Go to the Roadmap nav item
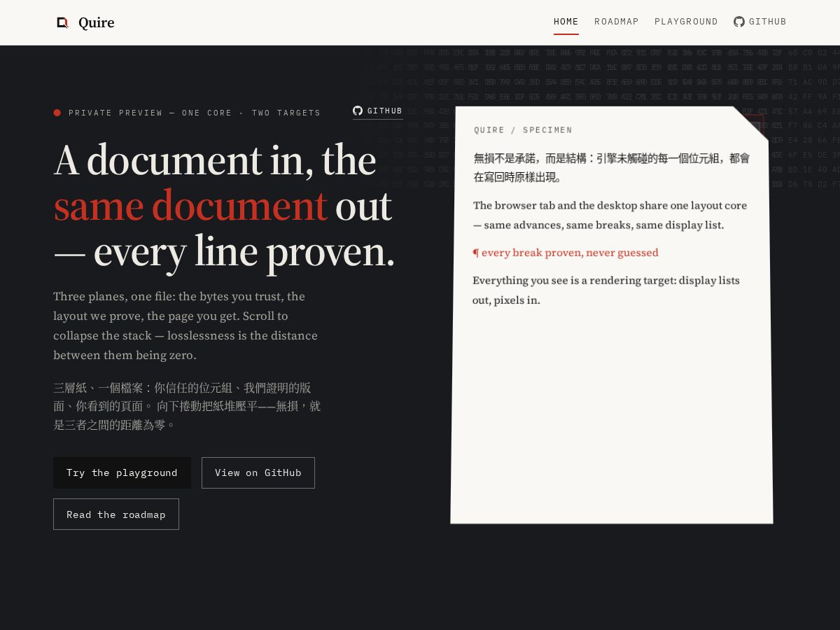The image size is (840, 630). click(x=617, y=22)
